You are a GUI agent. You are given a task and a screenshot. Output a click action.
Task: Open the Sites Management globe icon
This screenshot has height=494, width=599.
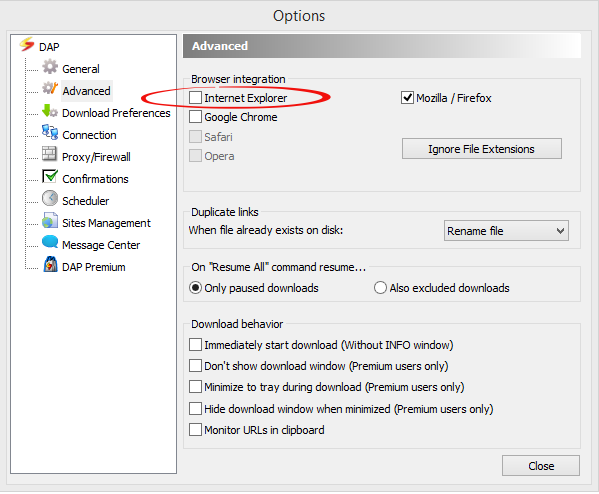pos(50,220)
